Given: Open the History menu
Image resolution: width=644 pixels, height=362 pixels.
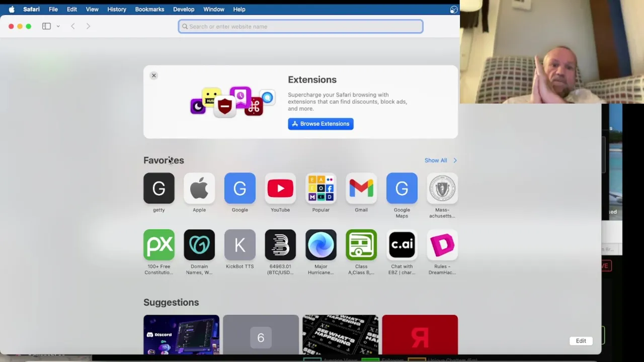Looking at the screenshot, I should (x=117, y=9).
